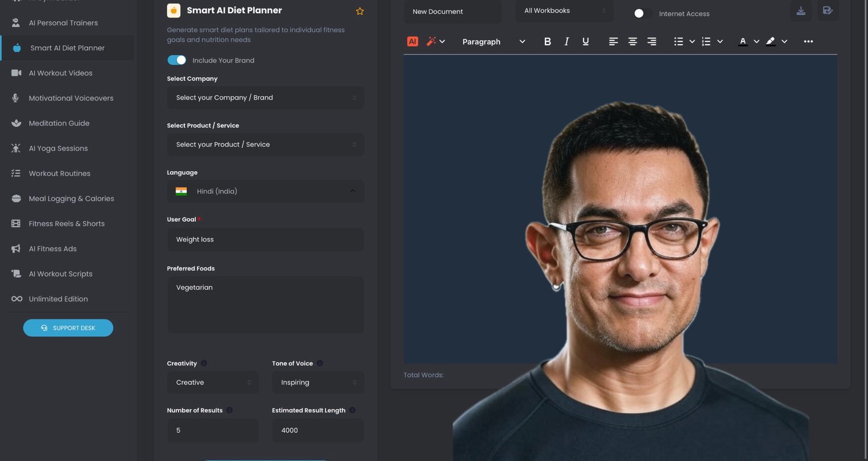Click the Support Desk button
868x461 pixels.
tap(68, 328)
